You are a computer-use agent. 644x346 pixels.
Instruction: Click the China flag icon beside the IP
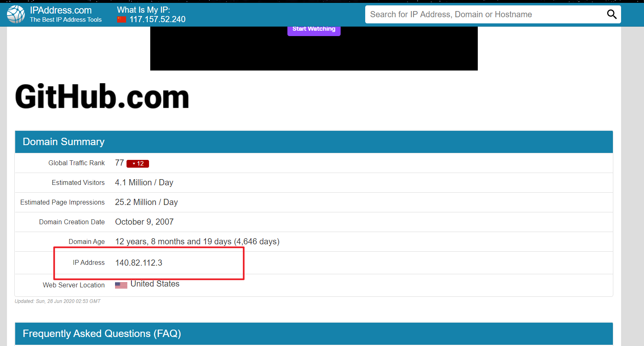122,19
